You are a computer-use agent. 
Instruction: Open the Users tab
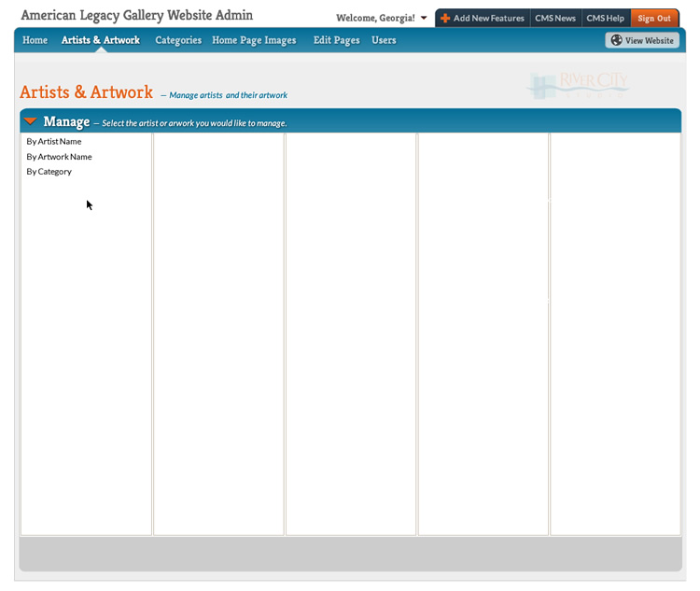384,40
